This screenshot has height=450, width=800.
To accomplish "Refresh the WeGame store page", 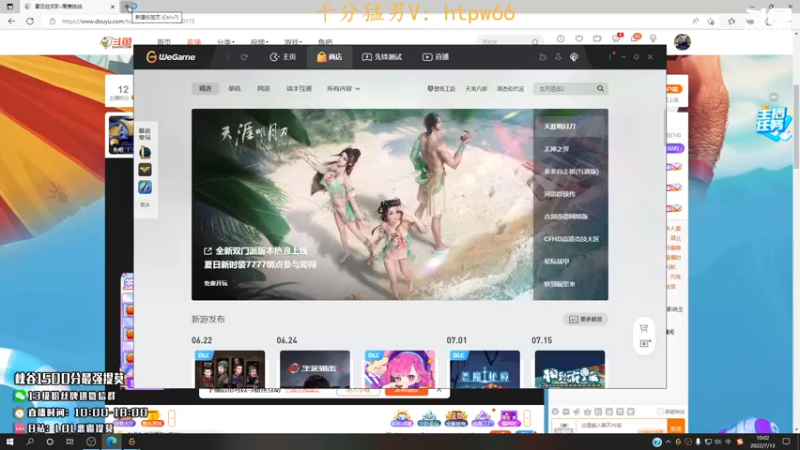I will point(244,57).
